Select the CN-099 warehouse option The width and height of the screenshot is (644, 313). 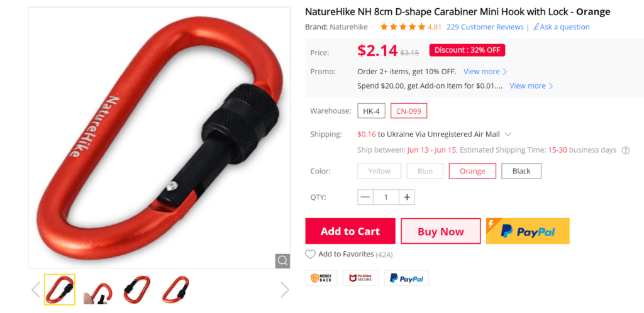click(x=409, y=111)
